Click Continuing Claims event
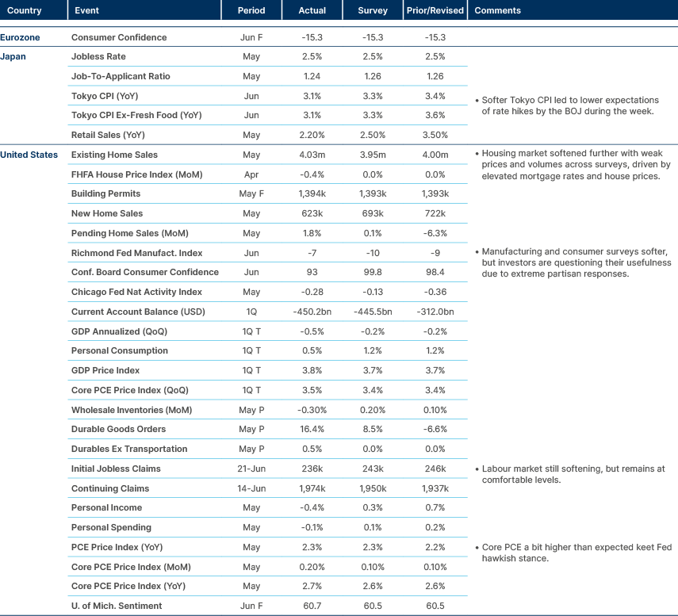The image size is (678, 616). (110, 488)
